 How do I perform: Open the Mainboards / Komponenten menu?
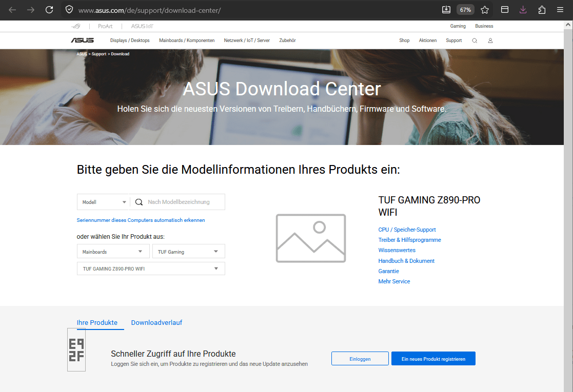[x=187, y=40]
